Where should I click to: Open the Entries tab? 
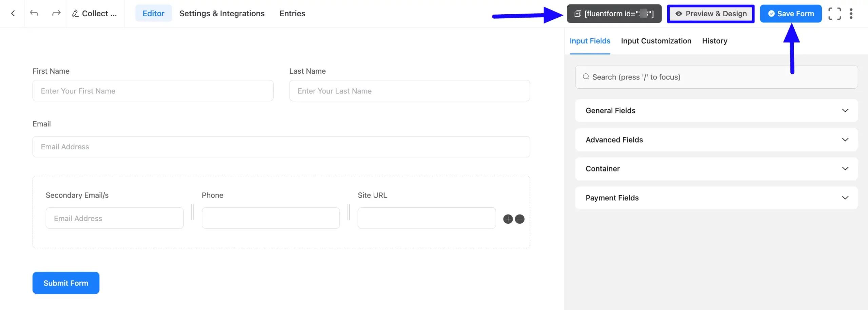coord(292,14)
